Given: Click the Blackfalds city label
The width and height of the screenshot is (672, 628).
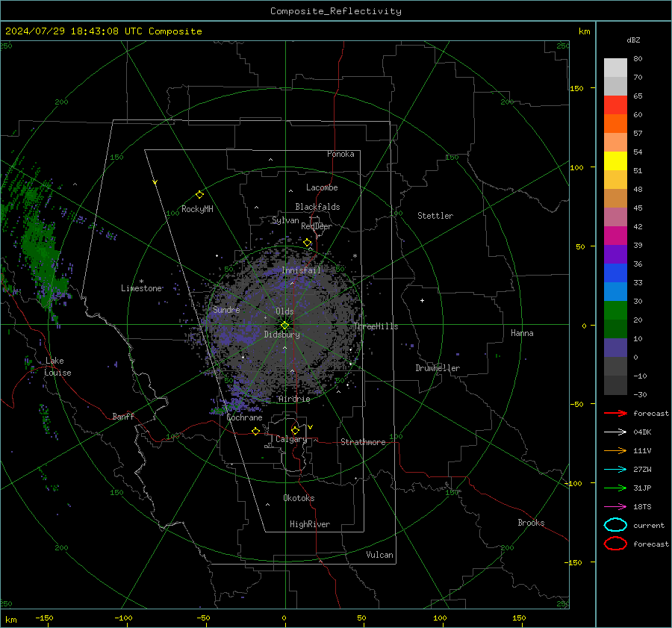Looking at the screenshot, I should [317, 207].
